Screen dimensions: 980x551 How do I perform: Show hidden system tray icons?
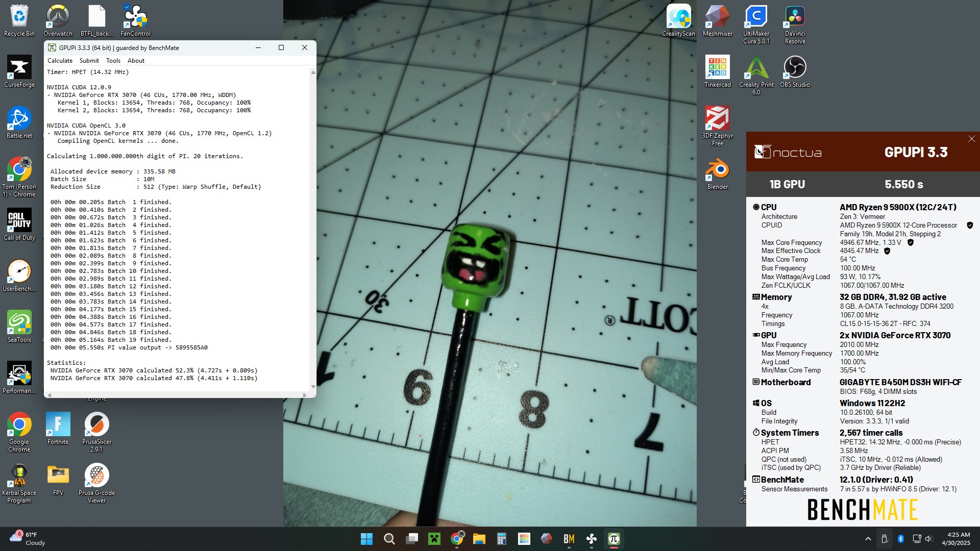(x=868, y=539)
